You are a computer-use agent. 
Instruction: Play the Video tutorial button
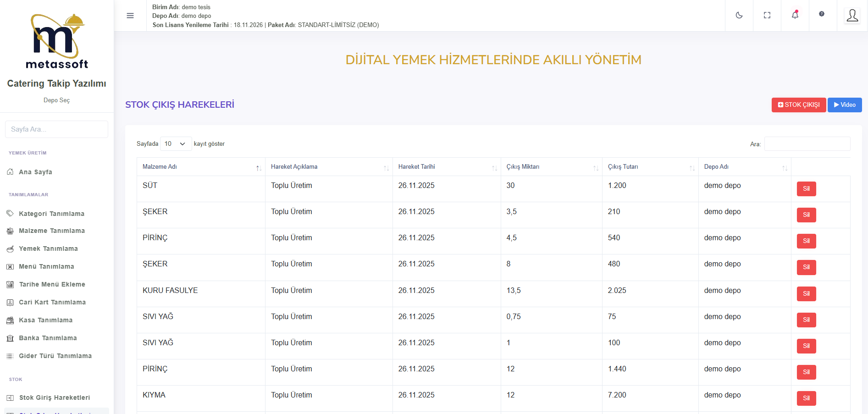coord(844,105)
